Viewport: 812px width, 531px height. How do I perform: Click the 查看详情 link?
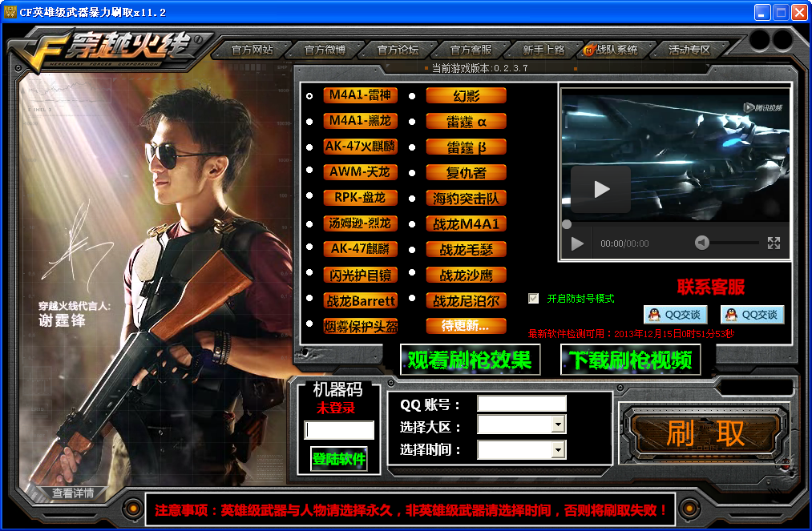(72, 493)
